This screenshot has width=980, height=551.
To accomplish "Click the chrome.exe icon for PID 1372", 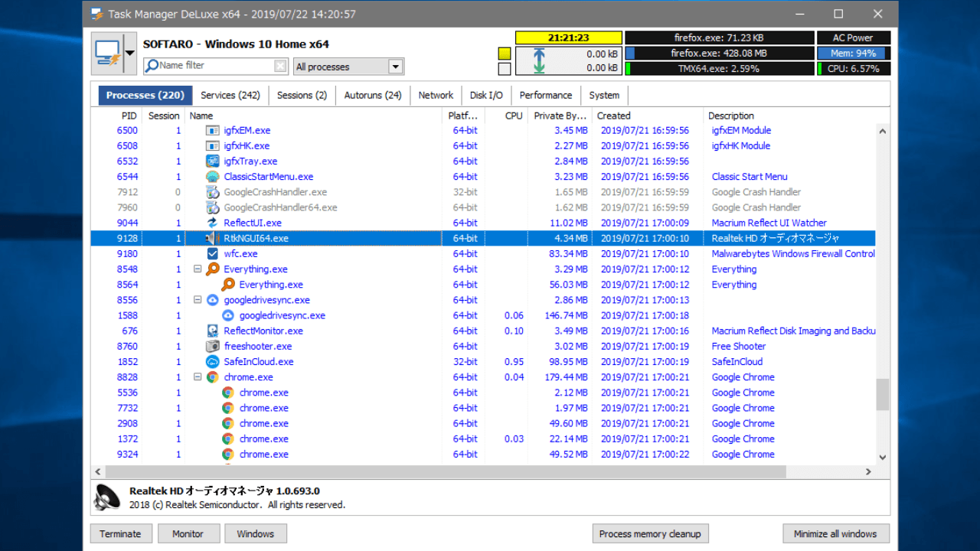I will tap(228, 439).
